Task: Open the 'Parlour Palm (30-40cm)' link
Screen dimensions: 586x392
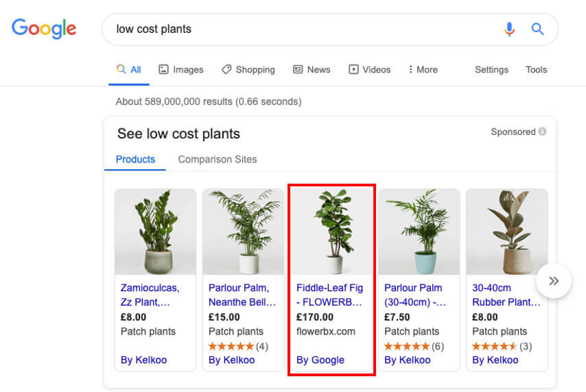Action: pyautogui.click(x=415, y=295)
